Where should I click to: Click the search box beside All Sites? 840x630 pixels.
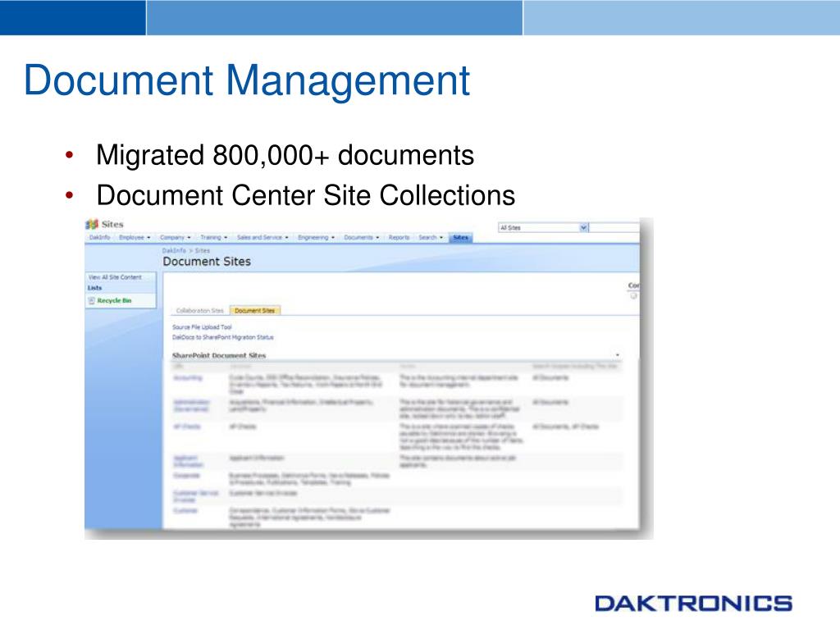614,228
